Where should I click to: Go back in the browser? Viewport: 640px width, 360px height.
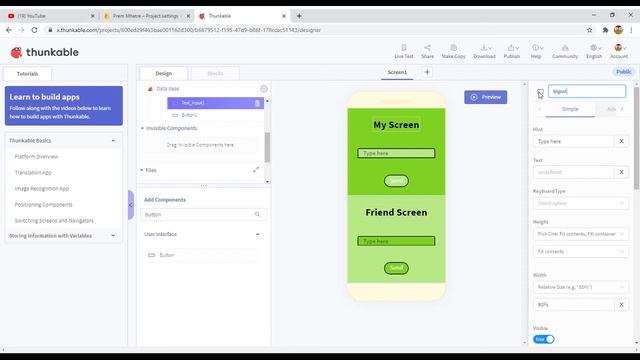point(9,30)
